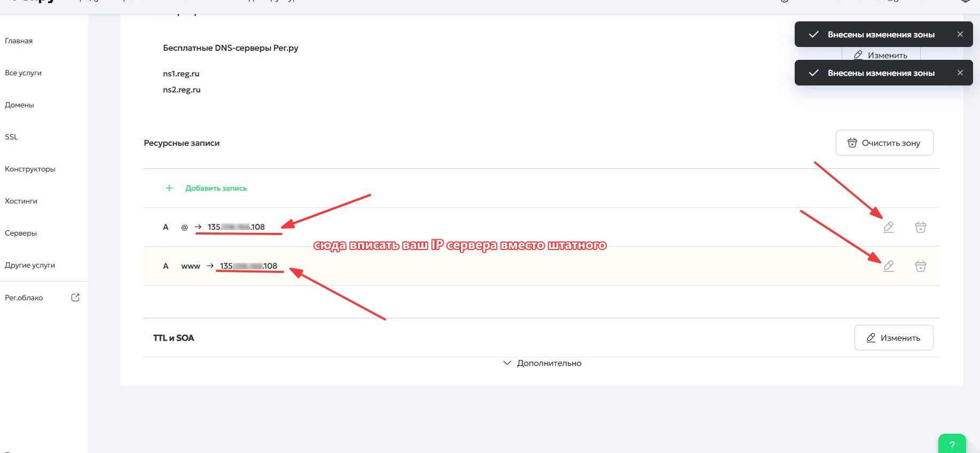This screenshot has width=980, height=453.
Task: Close the second Внесены изменения зоны notification
Action: click(x=960, y=73)
